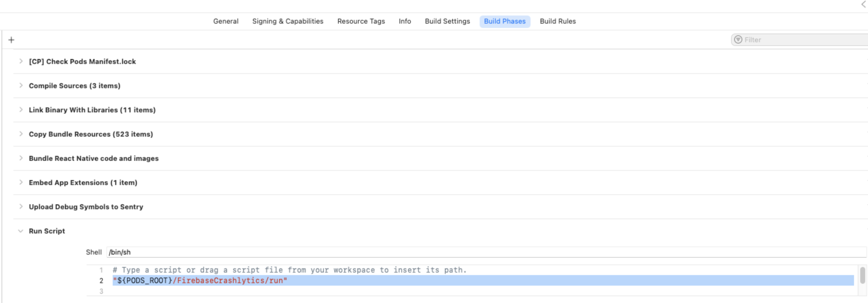
Task: Open the Build Rules tab
Action: pos(558,21)
